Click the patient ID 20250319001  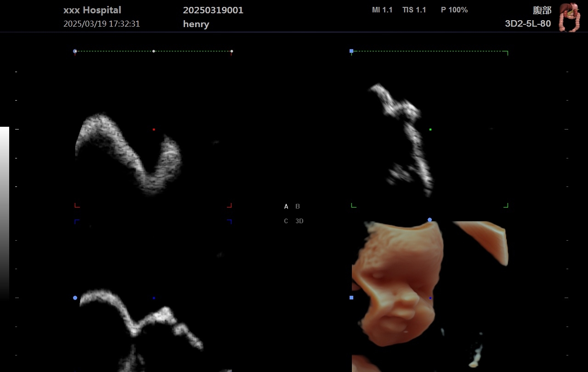(x=213, y=10)
